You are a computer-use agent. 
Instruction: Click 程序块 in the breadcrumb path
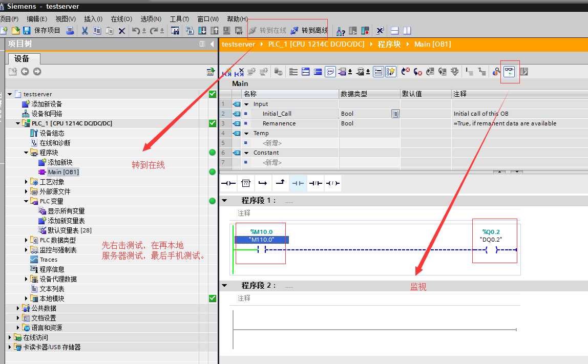pyautogui.click(x=389, y=44)
